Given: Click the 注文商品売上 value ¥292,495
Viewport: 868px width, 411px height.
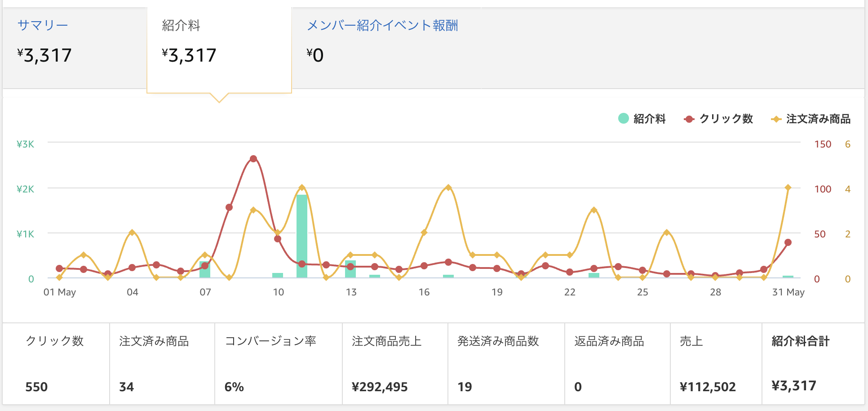Looking at the screenshot, I should pyautogui.click(x=380, y=387).
